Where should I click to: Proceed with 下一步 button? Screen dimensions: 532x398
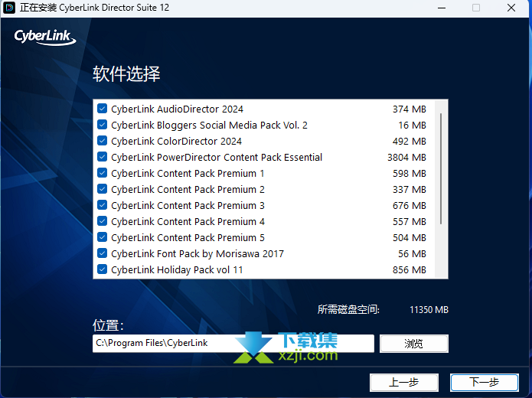485,383
